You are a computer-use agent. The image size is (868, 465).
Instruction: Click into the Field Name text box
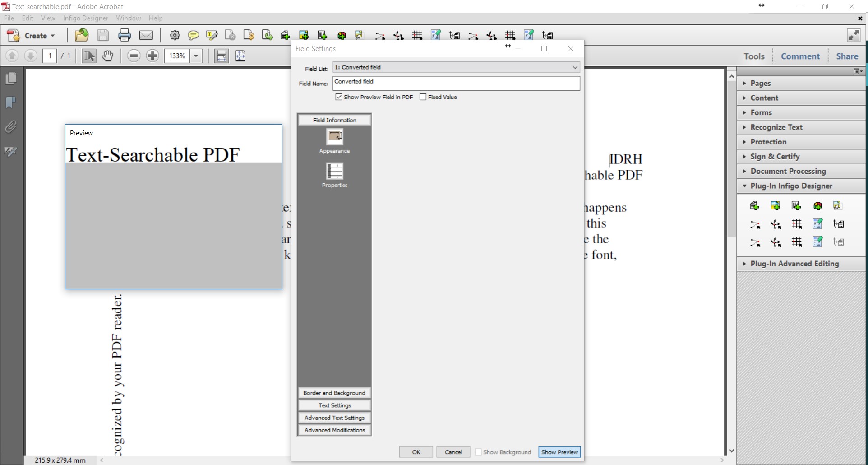(x=456, y=83)
